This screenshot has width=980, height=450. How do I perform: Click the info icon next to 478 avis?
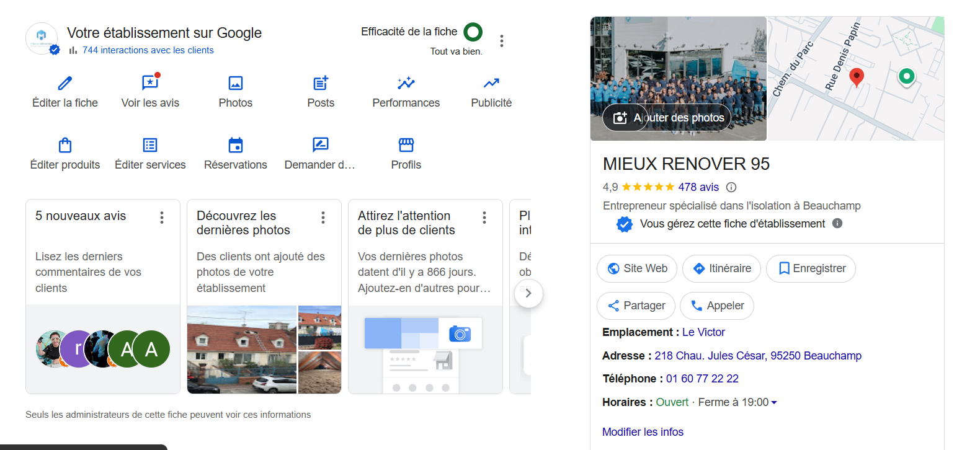[731, 187]
